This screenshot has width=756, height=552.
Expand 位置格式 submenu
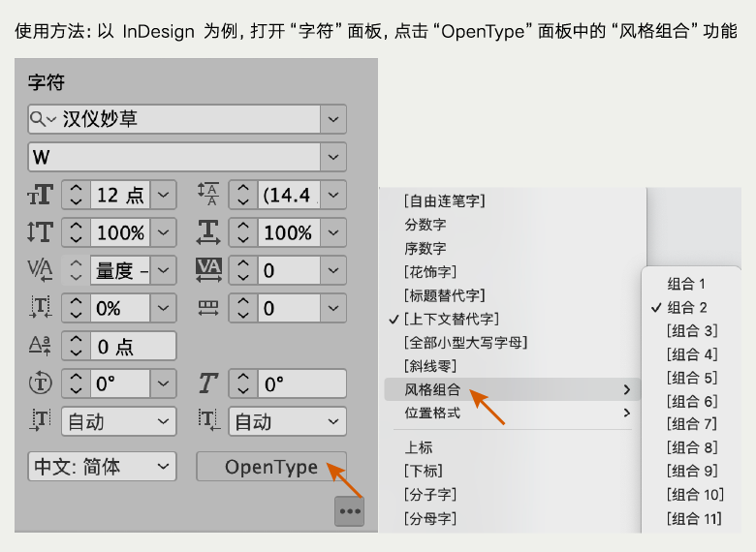pos(512,413)
